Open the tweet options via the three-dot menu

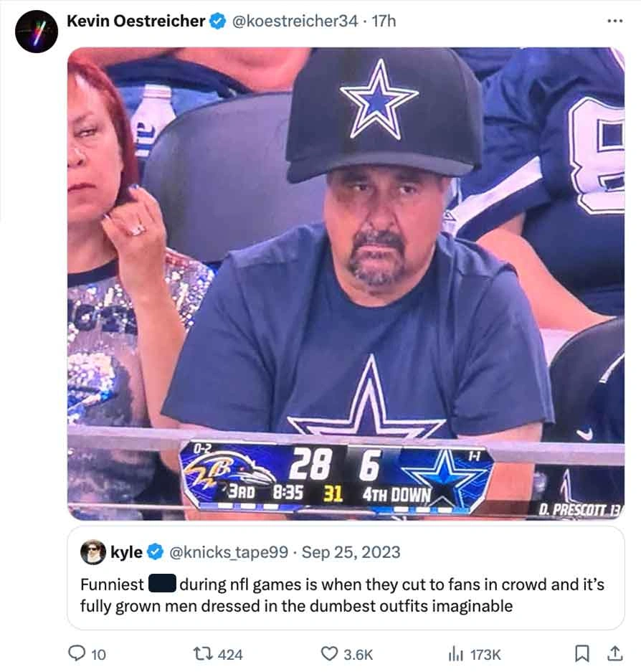617,20
